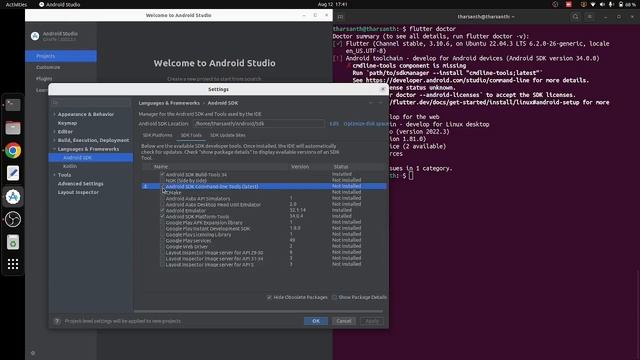640x360 pixels.
Task: Expand the Editor settings node
Action: pos(54,132)
